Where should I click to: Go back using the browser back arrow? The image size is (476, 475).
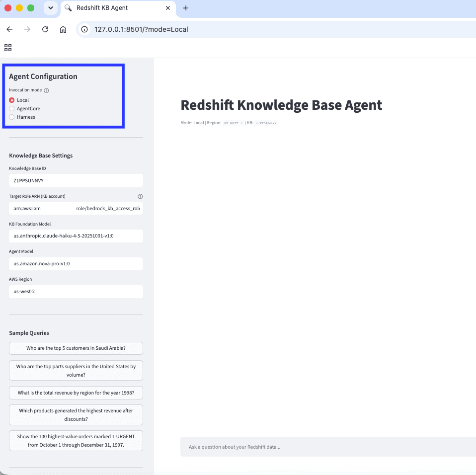tap(10, 29)
